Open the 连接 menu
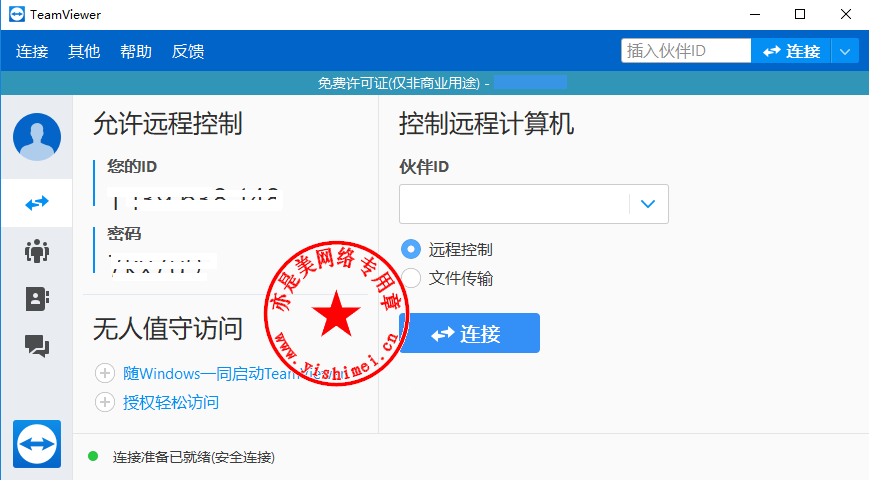This screenshot has height=480, width=869. point(32,51)
